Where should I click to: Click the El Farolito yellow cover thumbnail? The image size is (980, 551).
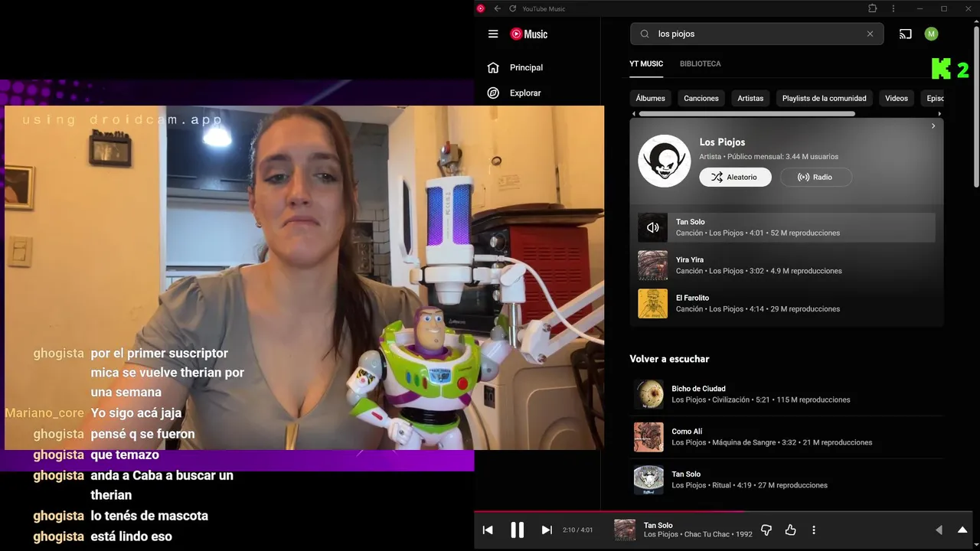pyautogui.click(x=653, y=304)
